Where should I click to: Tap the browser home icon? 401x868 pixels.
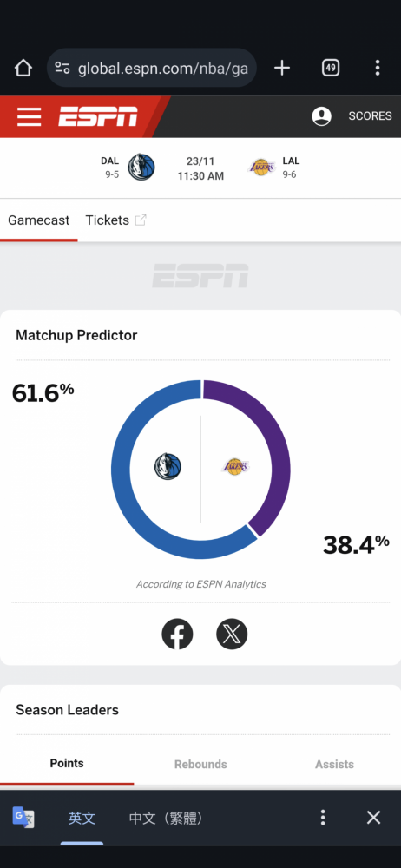coord(23,68)
